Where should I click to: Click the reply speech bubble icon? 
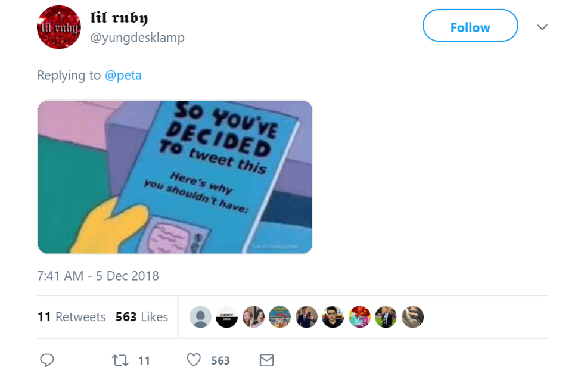pos(47,360)
